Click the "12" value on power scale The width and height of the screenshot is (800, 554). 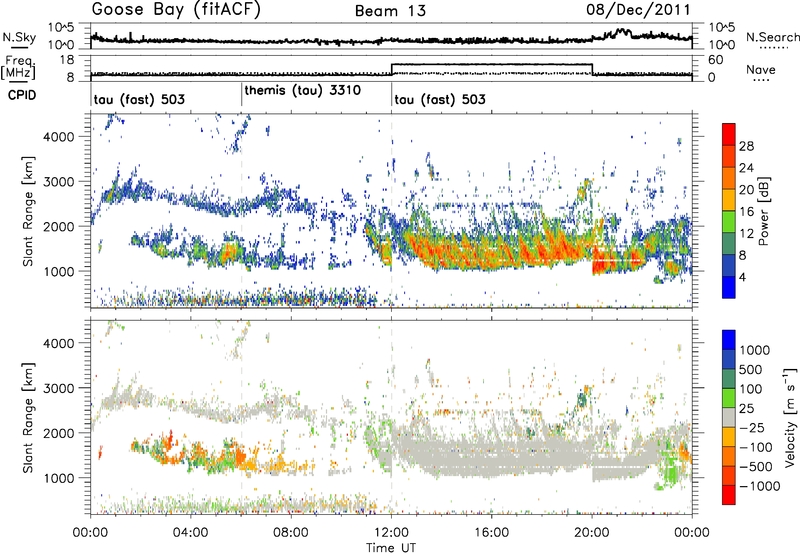tap(746, 234)
